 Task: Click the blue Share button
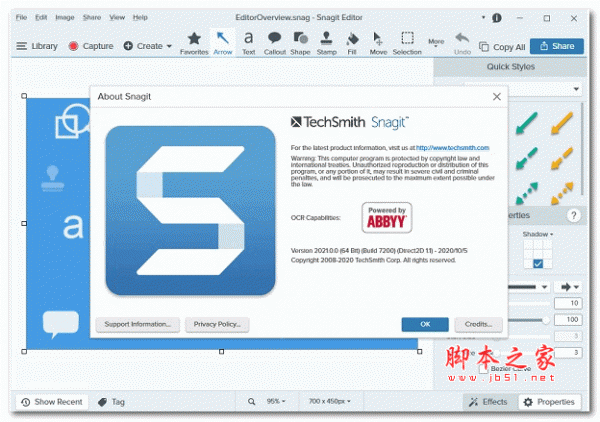(557, 46)
